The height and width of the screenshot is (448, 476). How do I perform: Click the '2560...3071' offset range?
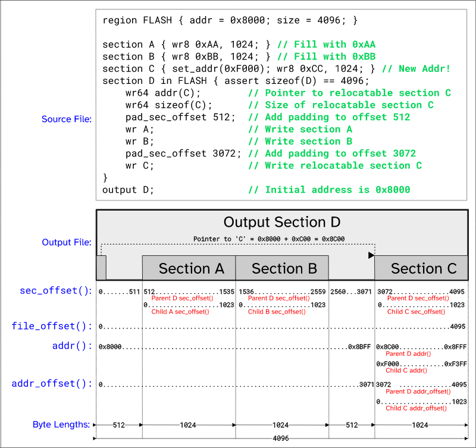coord(351,292)
